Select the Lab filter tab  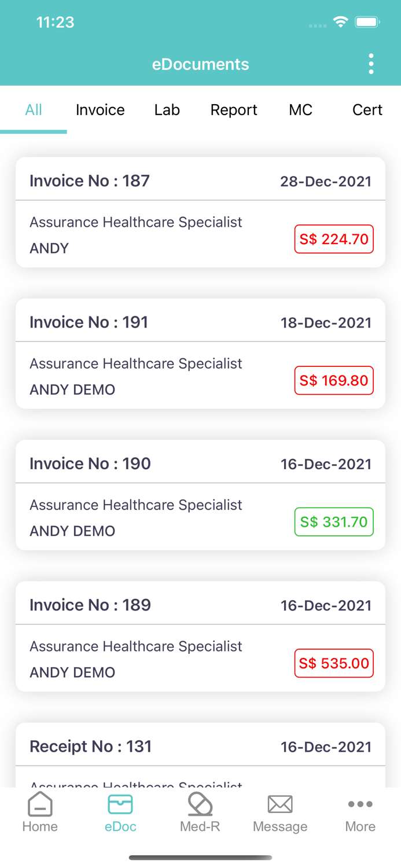(167, 109)
